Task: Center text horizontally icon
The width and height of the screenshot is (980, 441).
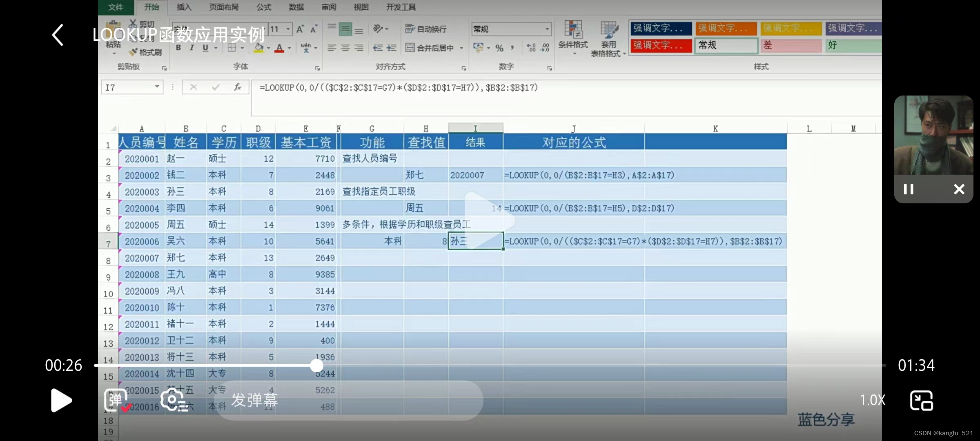Action: click(345, 48)
